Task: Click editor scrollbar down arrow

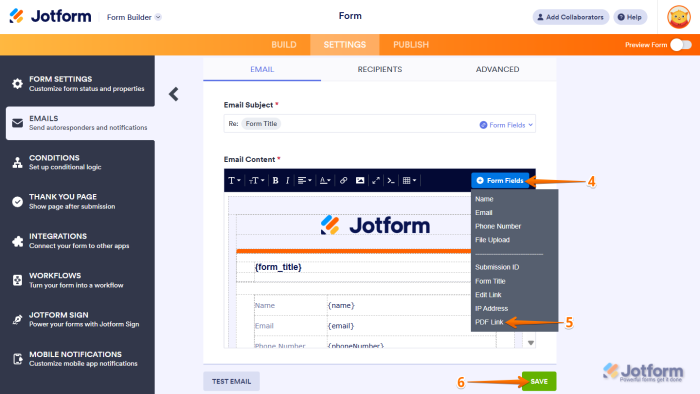Action: [x=530, y=343]
